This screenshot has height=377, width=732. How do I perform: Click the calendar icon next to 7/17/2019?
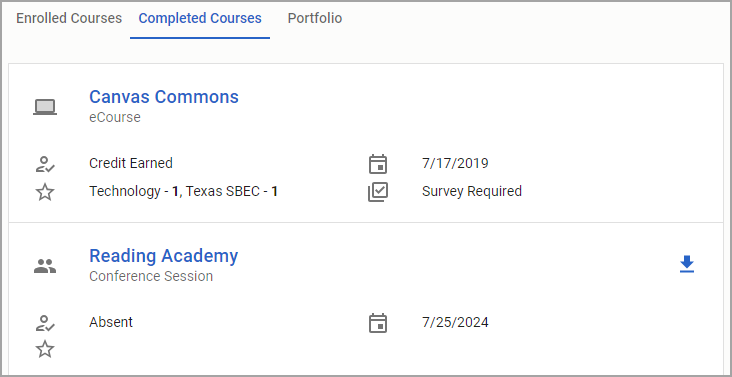[x=378, y=164]
